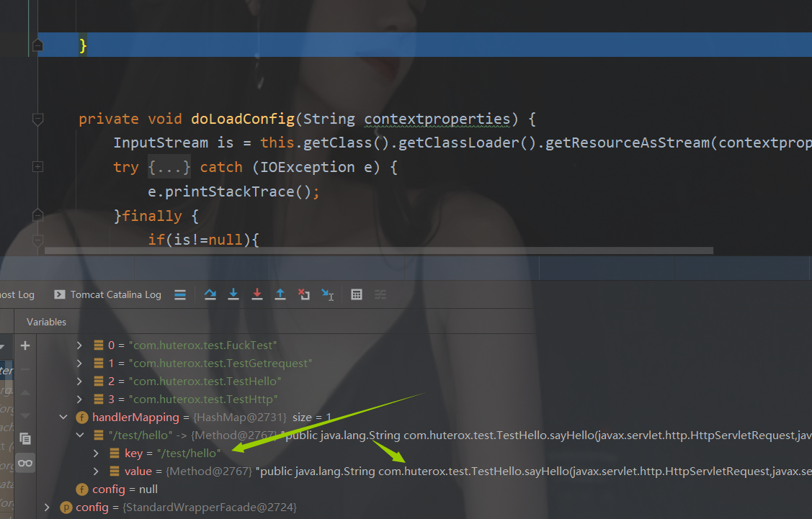This screenshot has height=519, width=812.
Task: Click duplicate watch copy icon
Action: pos(24,439)
